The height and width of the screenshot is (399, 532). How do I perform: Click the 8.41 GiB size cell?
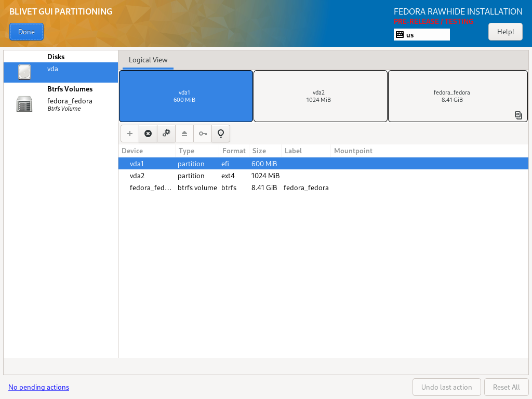pyautogui.click(x=264, y=188)
